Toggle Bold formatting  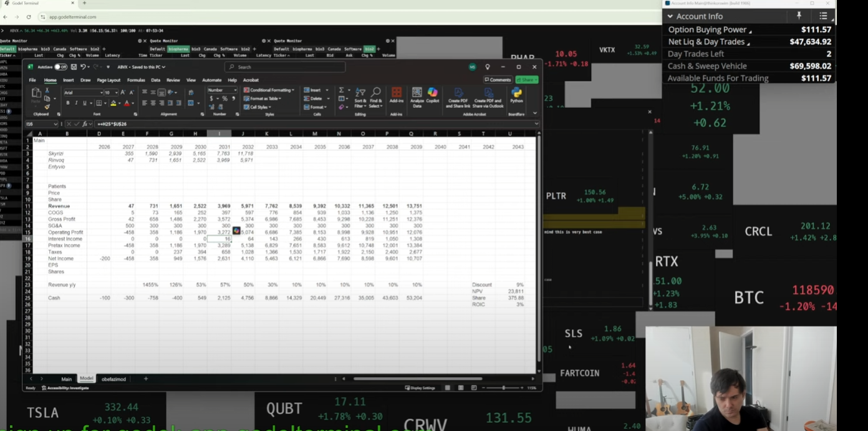pyautogui.click(x=67, y=103)
